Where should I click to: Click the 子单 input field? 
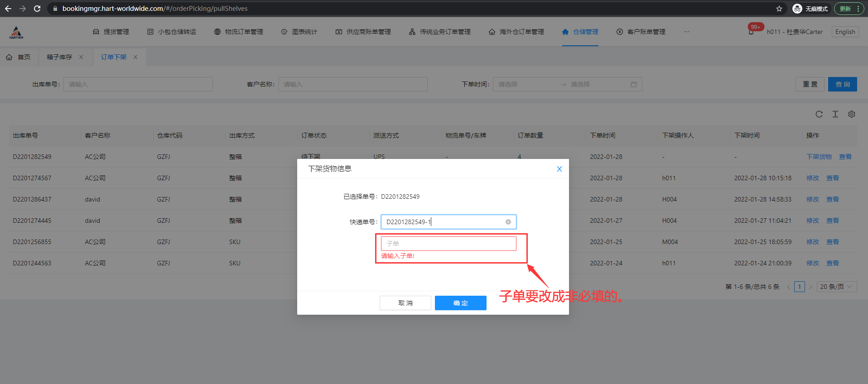coord(448,244)
